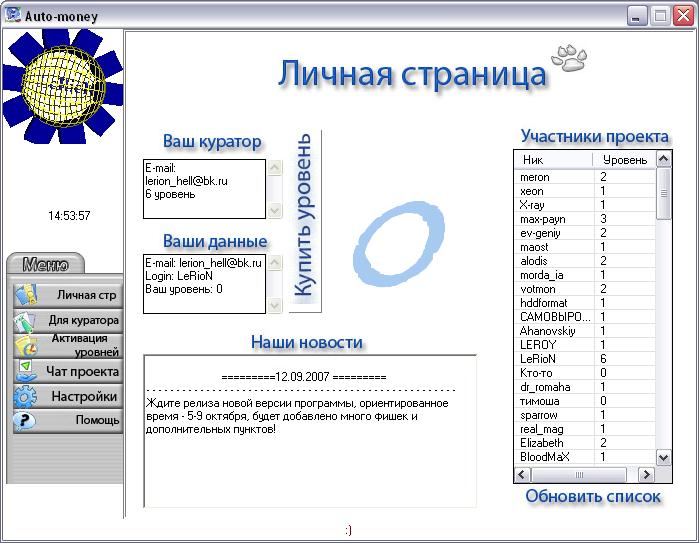Screen dimensions: 699x543
Task: Select the Меню tab
Action: click(x=45, y=264)
